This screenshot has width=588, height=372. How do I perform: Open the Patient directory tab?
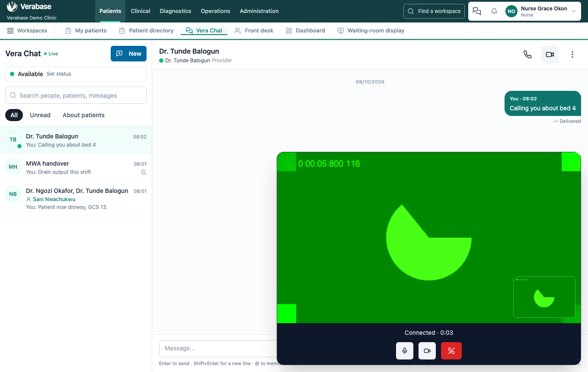point(146,31)
